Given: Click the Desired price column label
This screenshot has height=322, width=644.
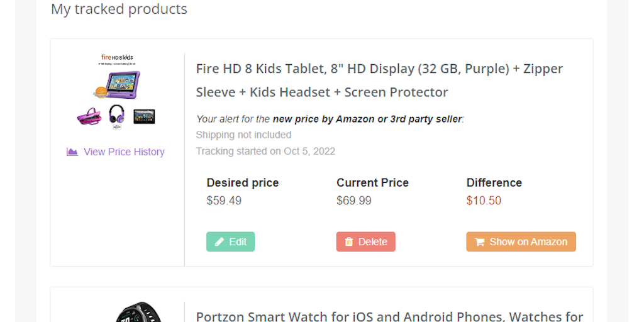Looking at the screenshot, I should [243, 183].
